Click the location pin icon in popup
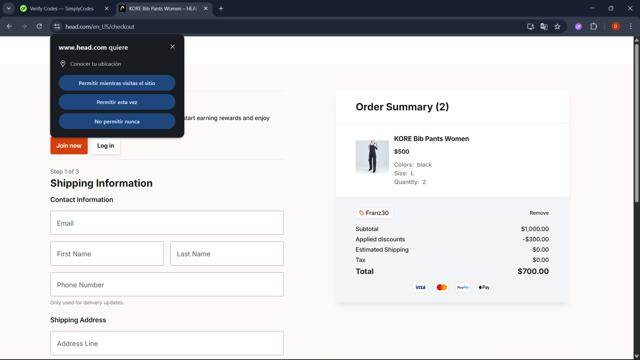This screenshot has height=360, width=640. (x=63, y=64)
